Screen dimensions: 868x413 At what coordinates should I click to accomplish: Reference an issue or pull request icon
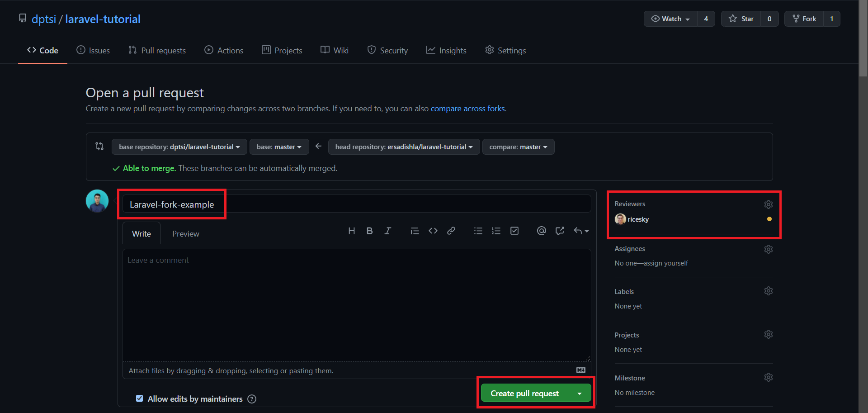point(560,231)
